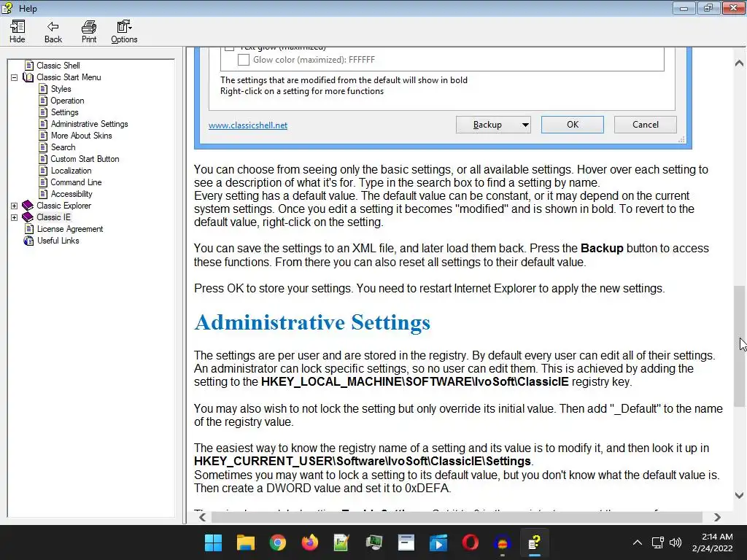747x560 pixels.
Task: Select the Classic Start Menu book
Action: 69,77
